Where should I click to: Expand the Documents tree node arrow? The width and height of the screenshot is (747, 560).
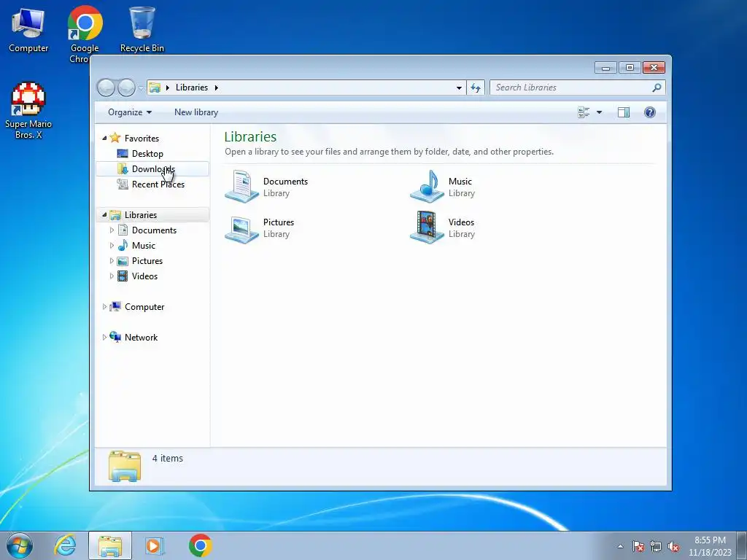pyautogui.click(x=112, y=230)
